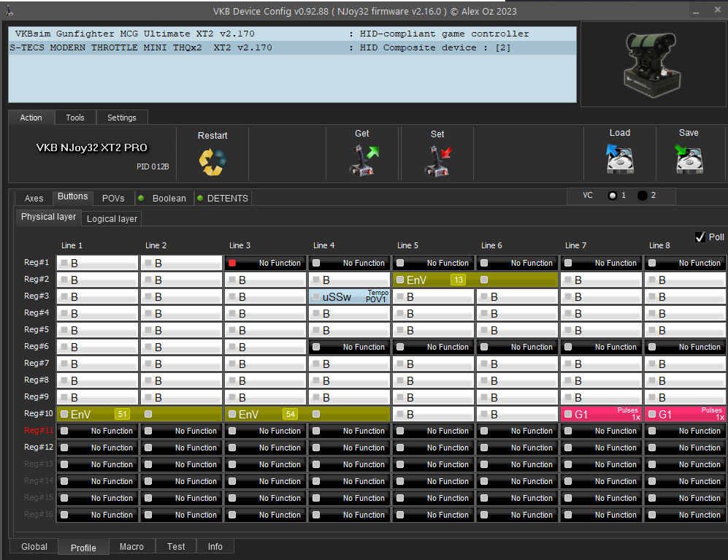This screenshot has width=728, height=560.
Task: Click the EnV 13 cell in Reg#2
Action: coord(475,280)
